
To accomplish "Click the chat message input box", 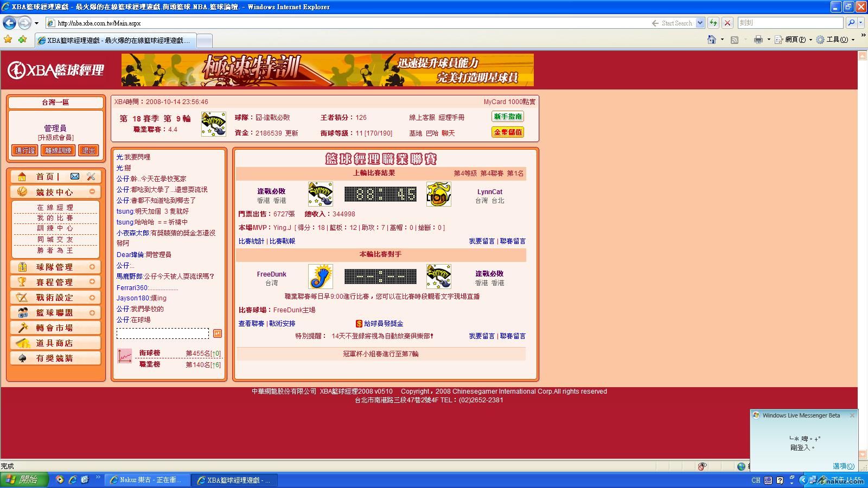I will [163, 333].
